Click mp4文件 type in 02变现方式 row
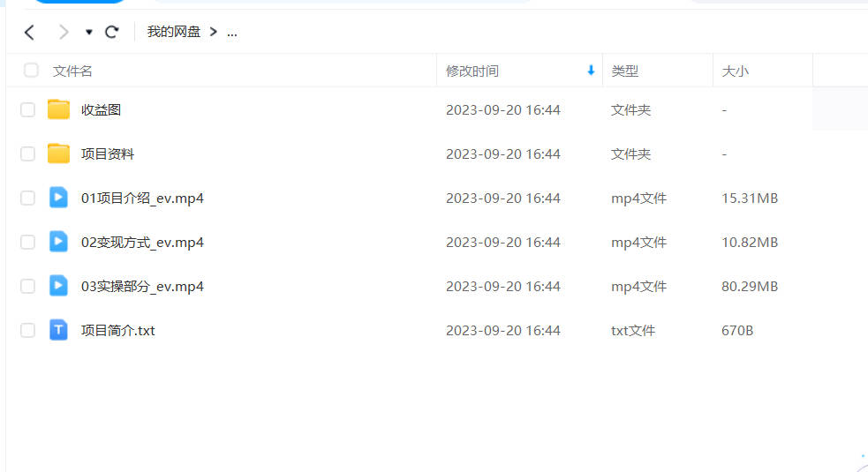This screenshot has width=868, height=472. click(638, 243)
